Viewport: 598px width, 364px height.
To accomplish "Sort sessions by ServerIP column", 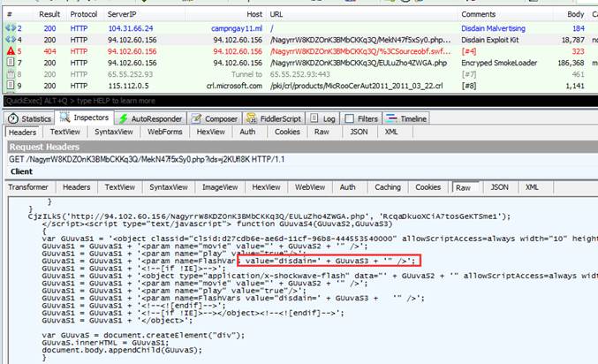I will [x=122, y=14].
